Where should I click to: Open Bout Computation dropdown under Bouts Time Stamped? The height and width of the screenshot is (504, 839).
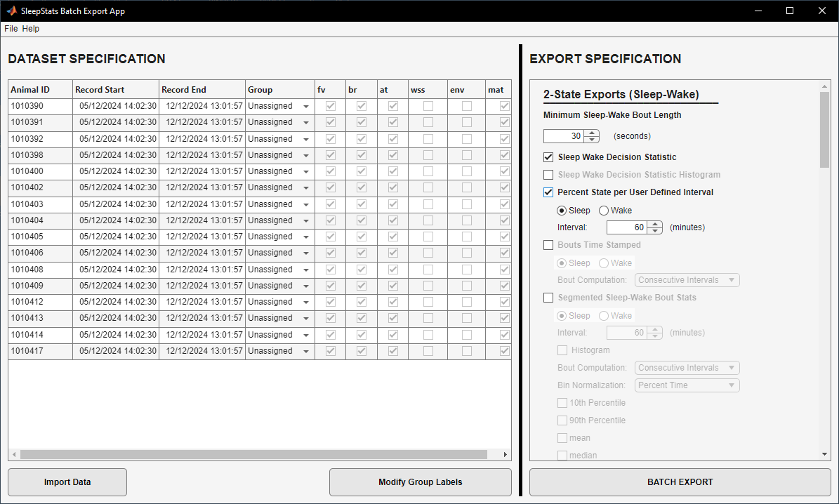(687, 280)
